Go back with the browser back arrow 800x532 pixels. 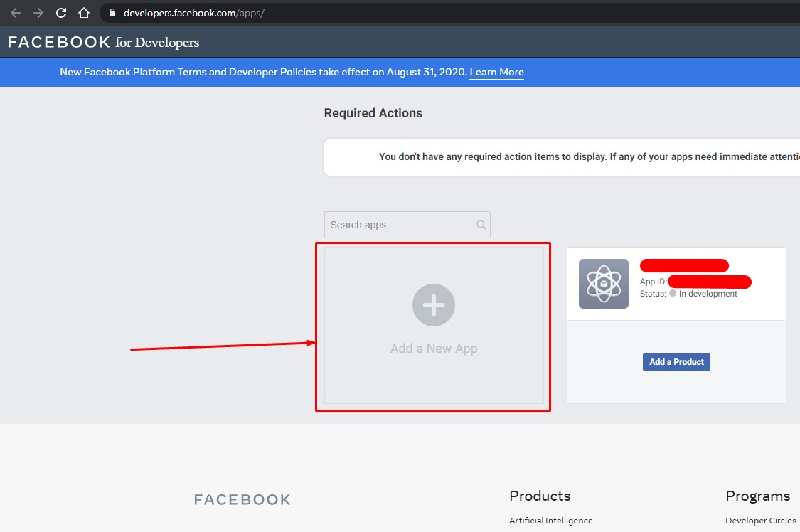[16, 14]
